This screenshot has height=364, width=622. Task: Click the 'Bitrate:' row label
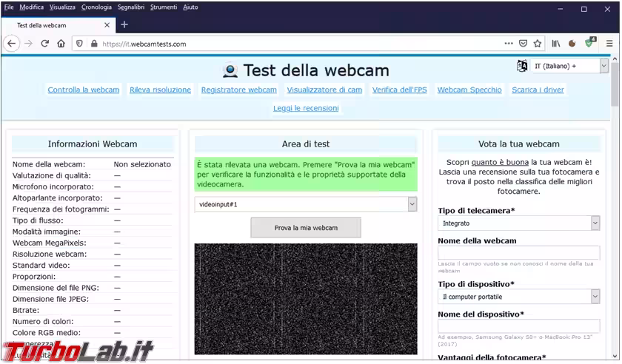(x=26, y=311)
